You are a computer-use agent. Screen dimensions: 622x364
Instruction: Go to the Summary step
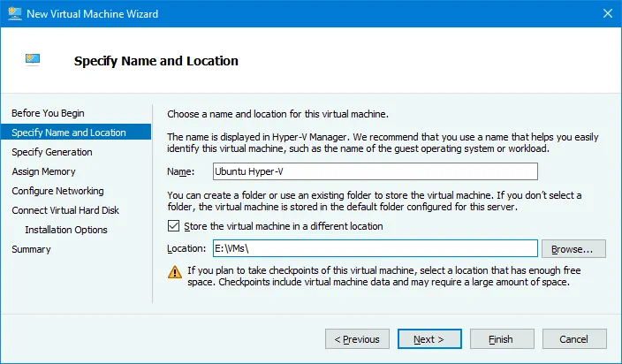pos(31,249)
